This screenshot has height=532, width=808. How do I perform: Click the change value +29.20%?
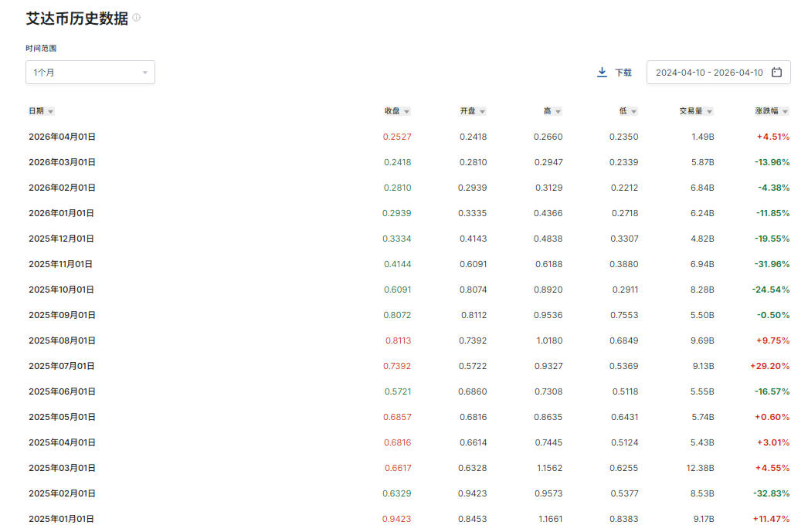click(770, 366)
